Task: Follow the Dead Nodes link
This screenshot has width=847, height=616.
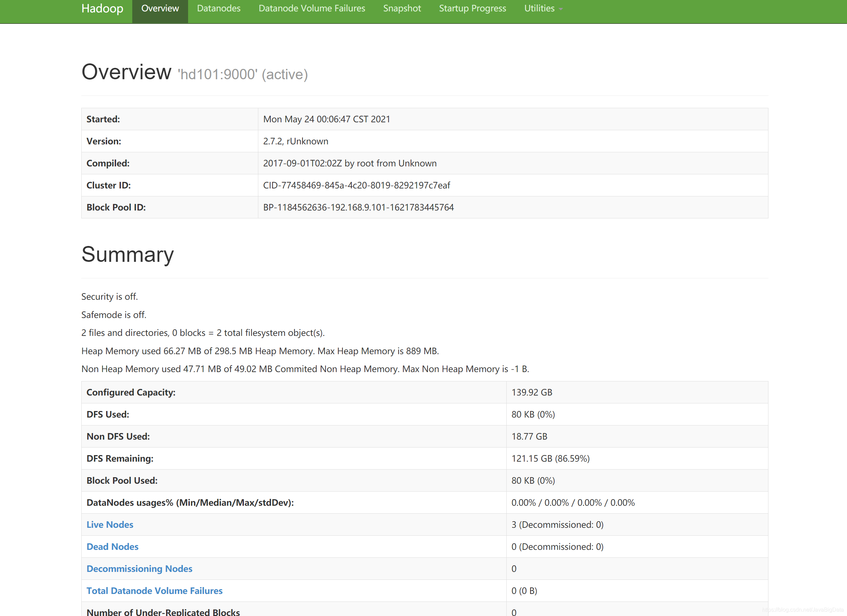Action: 112,546
